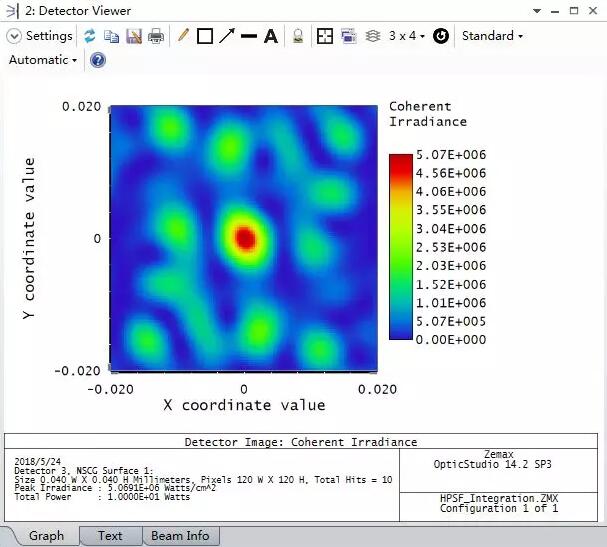The image size is (607, 547).
Task: Switch to the Beam Info tab
Action: pos(180,536)
